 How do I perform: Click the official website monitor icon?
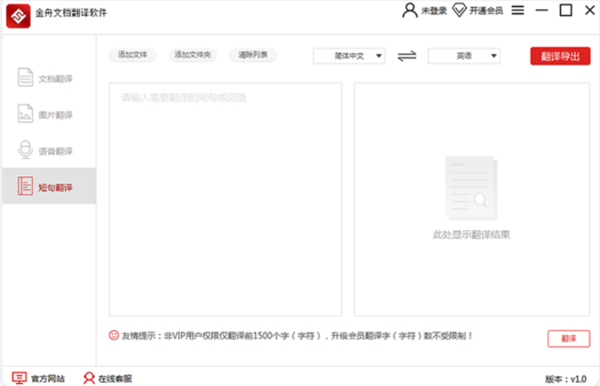coord(19,378)
